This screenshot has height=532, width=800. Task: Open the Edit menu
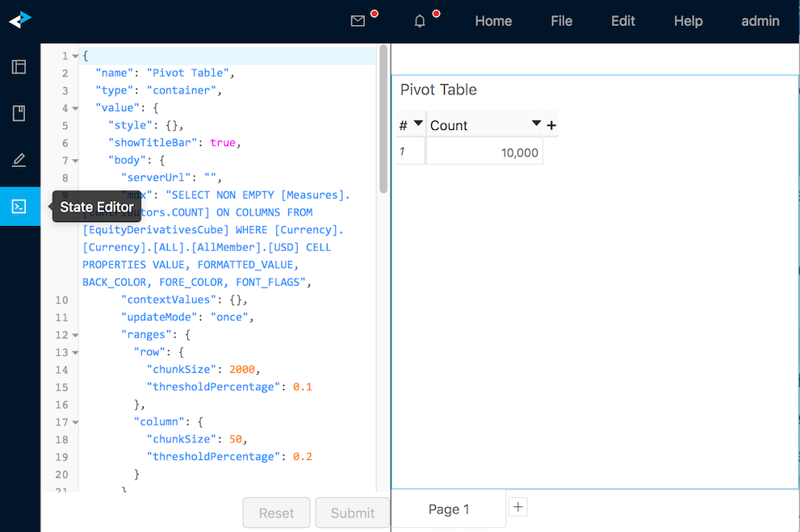623,21
